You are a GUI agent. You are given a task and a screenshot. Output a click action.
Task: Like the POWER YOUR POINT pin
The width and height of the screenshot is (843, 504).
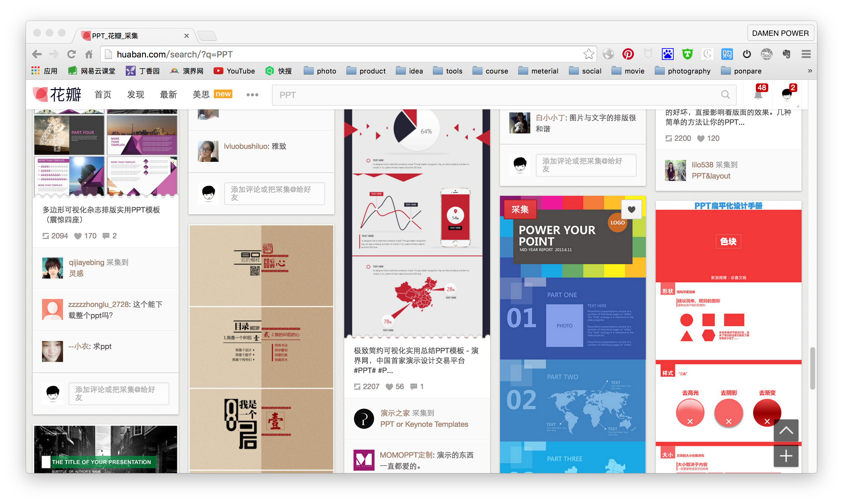pos(631,210)
